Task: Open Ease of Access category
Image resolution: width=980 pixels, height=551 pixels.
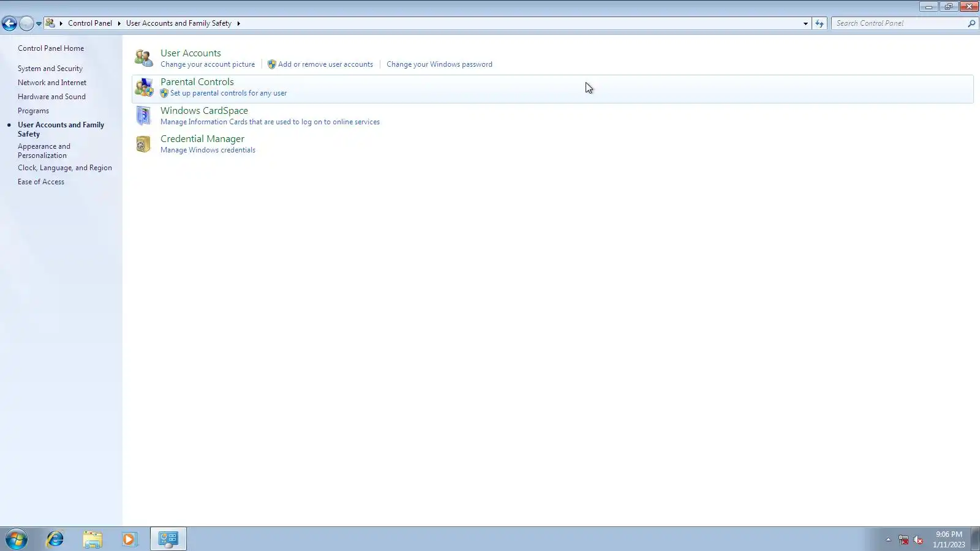Action: 41,182
